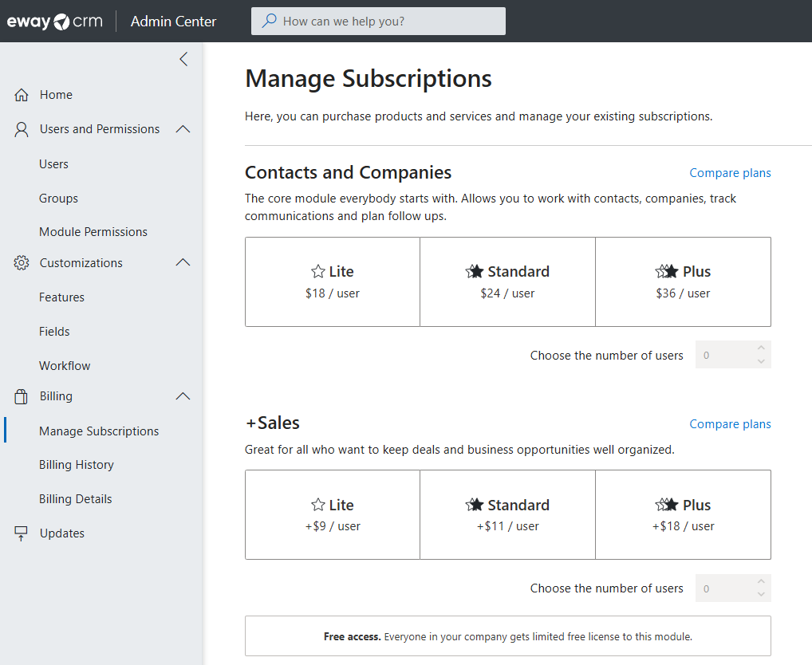The width and height of the screenshot is (812, 665).
Task: Open the Workflow page
Action: pyautogui.click(x=65, y=366)
